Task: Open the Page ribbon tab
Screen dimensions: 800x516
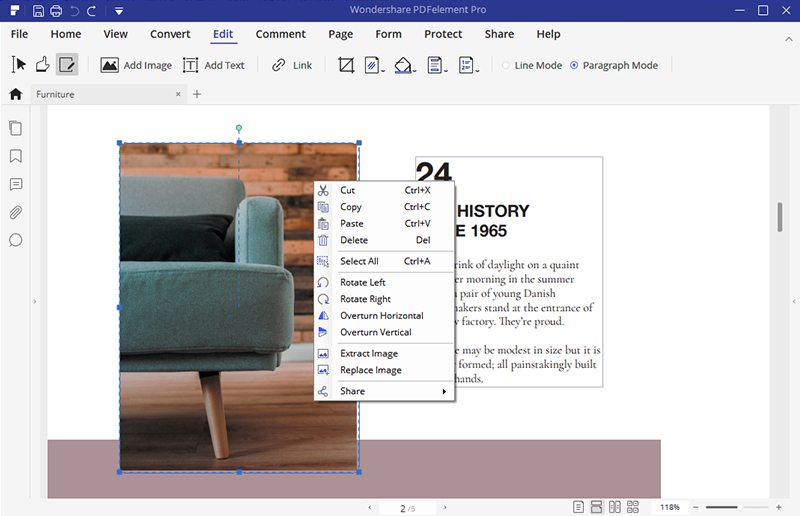Action: point(340,34)
